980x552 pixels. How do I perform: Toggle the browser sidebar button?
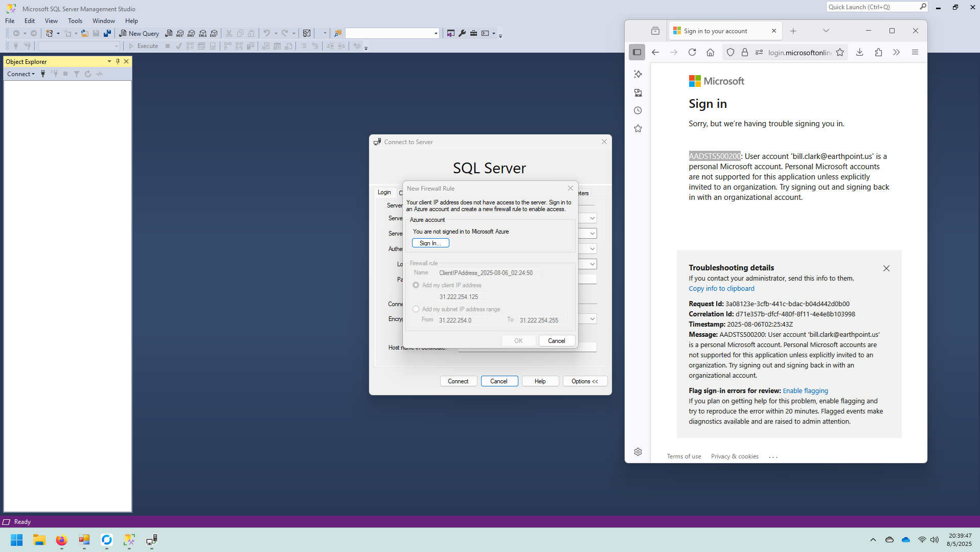coord(637,52)
